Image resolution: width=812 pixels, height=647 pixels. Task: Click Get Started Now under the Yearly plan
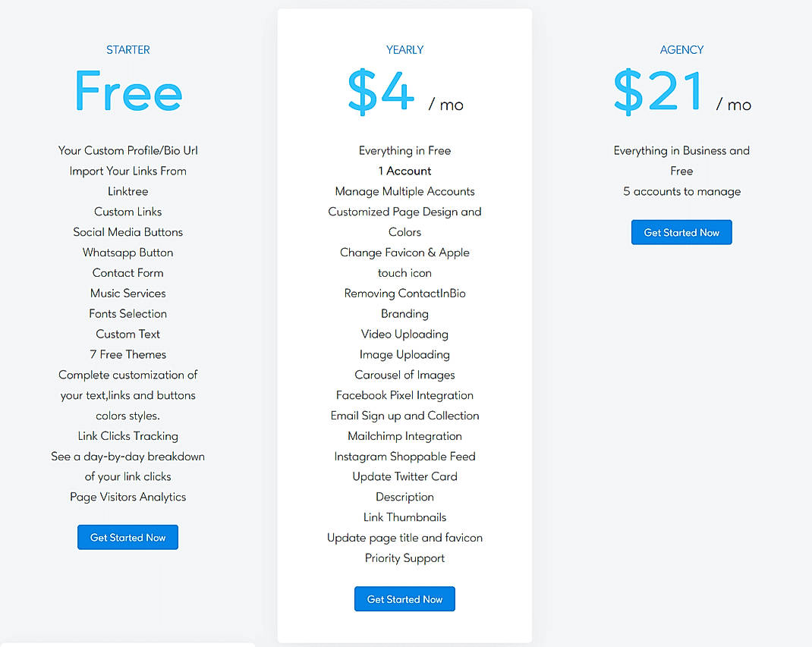pos(404,598)
